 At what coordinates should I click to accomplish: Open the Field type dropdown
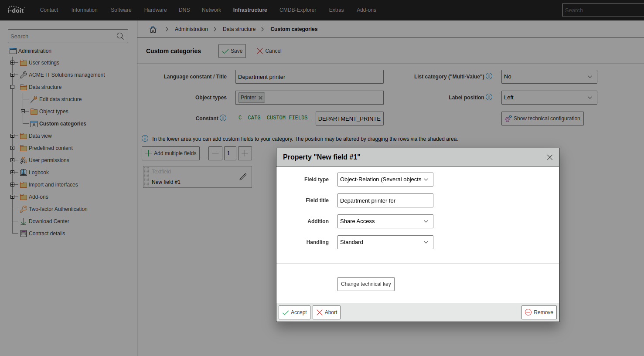tap(385, 180)
